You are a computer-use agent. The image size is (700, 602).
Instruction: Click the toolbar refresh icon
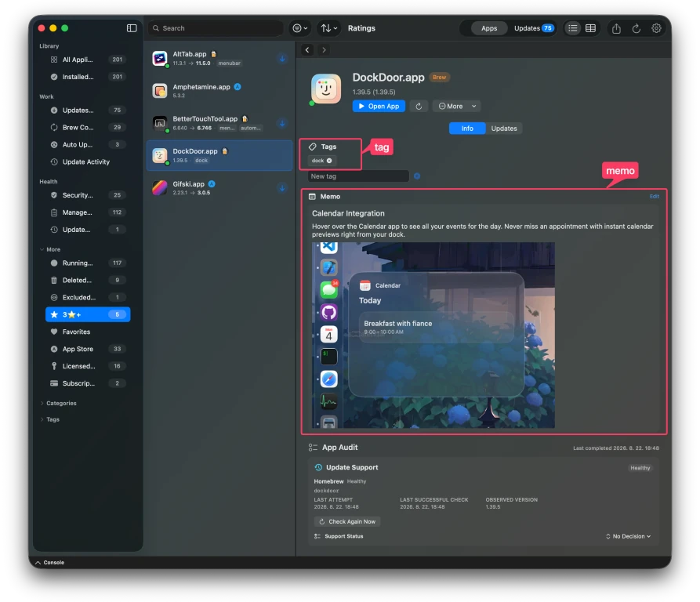[x=637, y=28]
